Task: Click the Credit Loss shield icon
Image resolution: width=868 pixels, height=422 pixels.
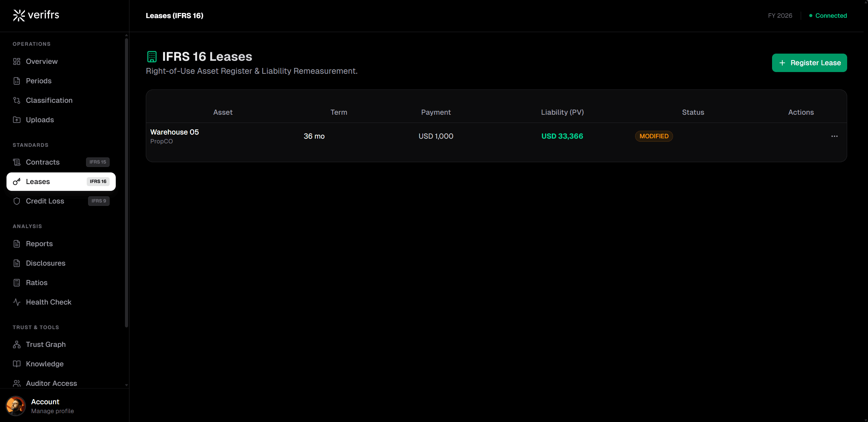Action: point(17,201)
